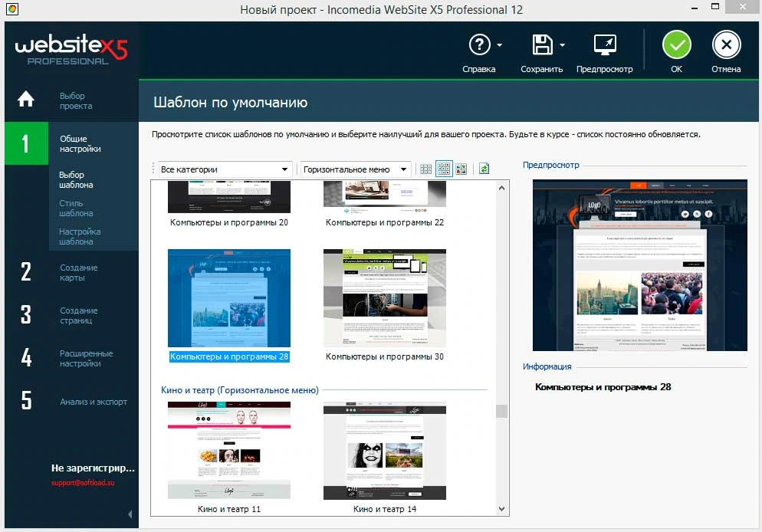Image resolution: width=762 pixels, height=532 pixels.
Task: Click the large template preview image
Action: 639,265
